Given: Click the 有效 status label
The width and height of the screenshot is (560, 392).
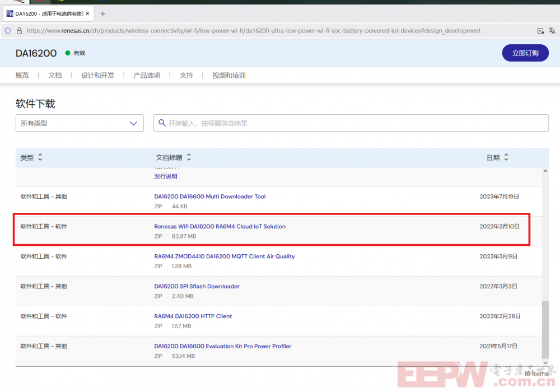Looking at the screenshot, I should click(80, 53).
